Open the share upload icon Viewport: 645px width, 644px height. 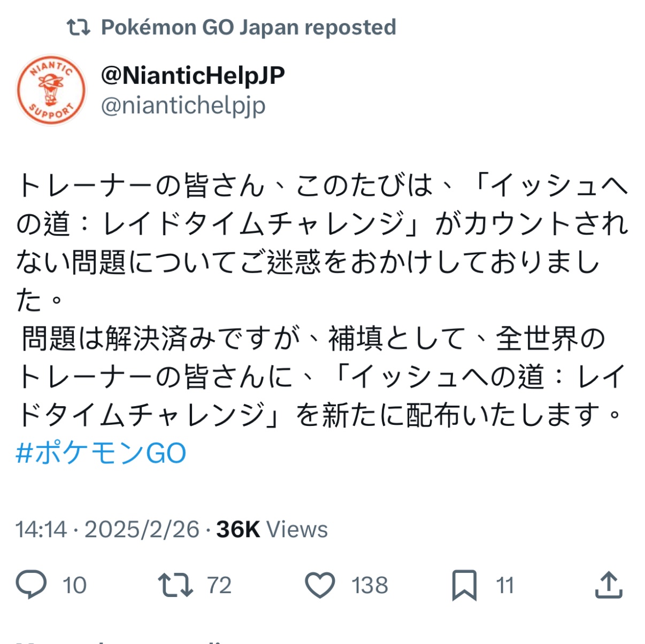pyautogui.click(x=609, y=584)
